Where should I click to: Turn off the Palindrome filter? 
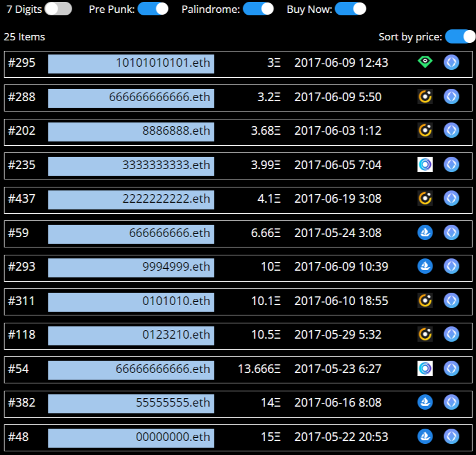[259, 9]
